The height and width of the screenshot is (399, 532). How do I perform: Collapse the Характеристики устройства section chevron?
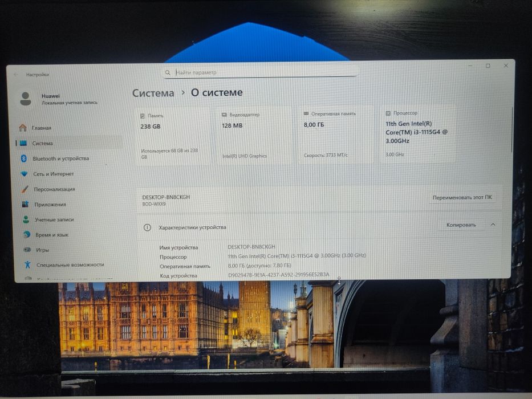[x=493, y=225]
